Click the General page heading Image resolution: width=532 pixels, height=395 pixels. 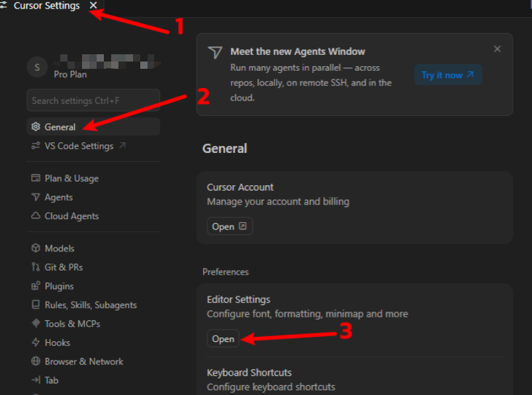click(224, 148)
